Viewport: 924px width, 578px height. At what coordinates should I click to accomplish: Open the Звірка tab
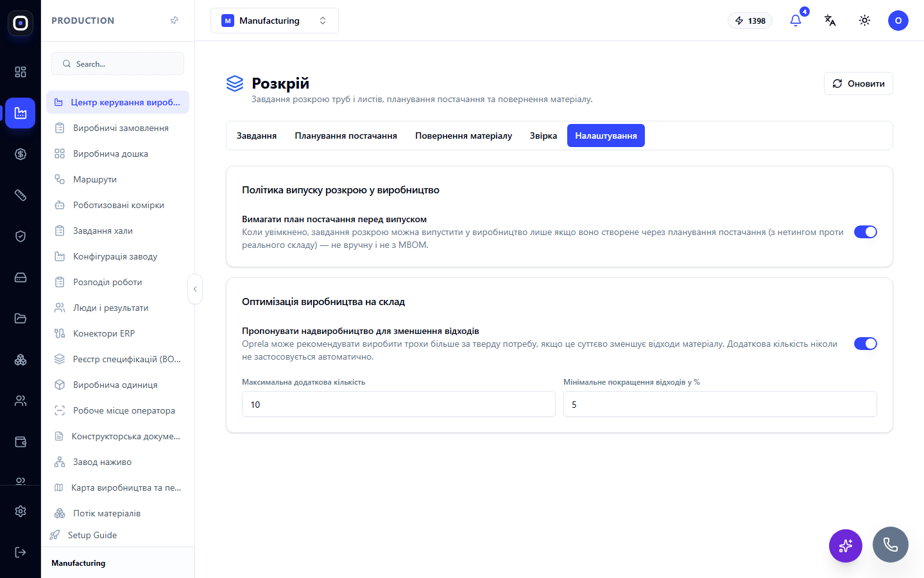[x=543, y=136]
